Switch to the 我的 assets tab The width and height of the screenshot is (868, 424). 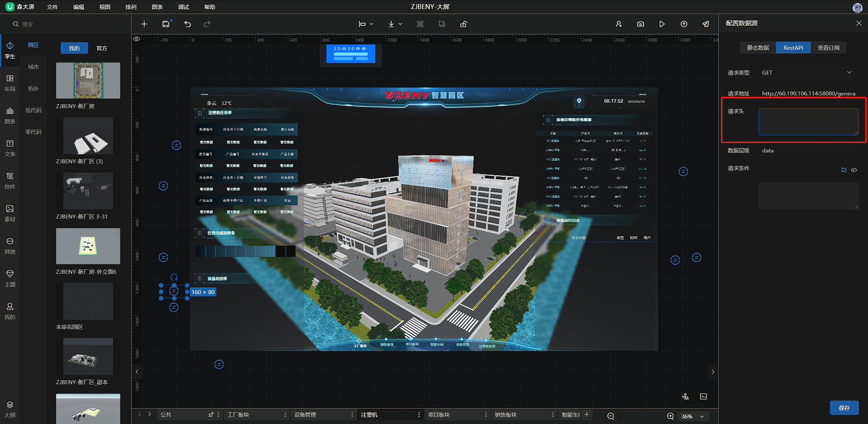[74, 48]
